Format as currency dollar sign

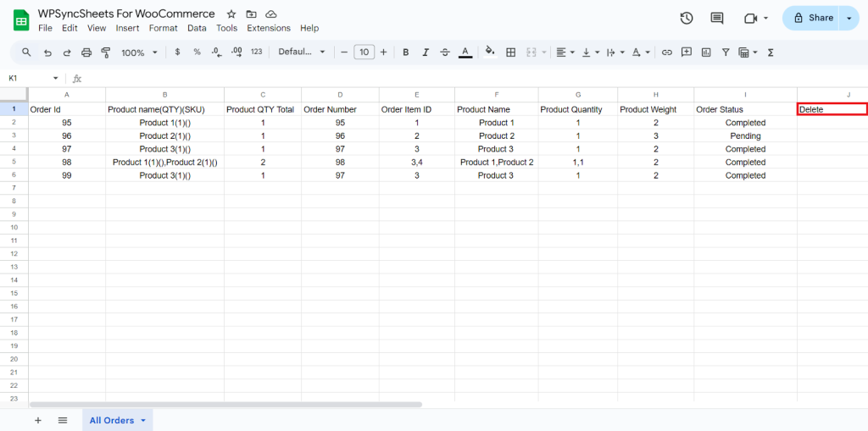pos(177,52)
